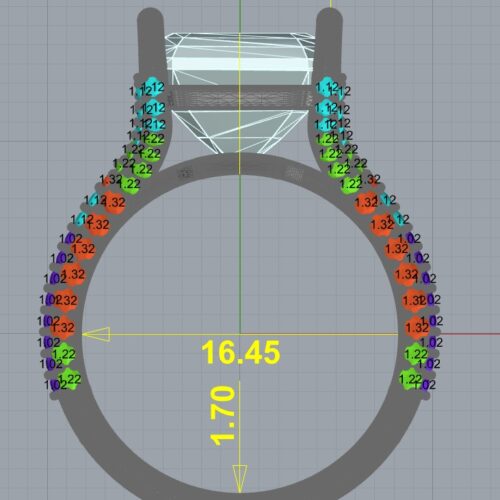Click the center stone's lower pavilion

coord(239,132)
